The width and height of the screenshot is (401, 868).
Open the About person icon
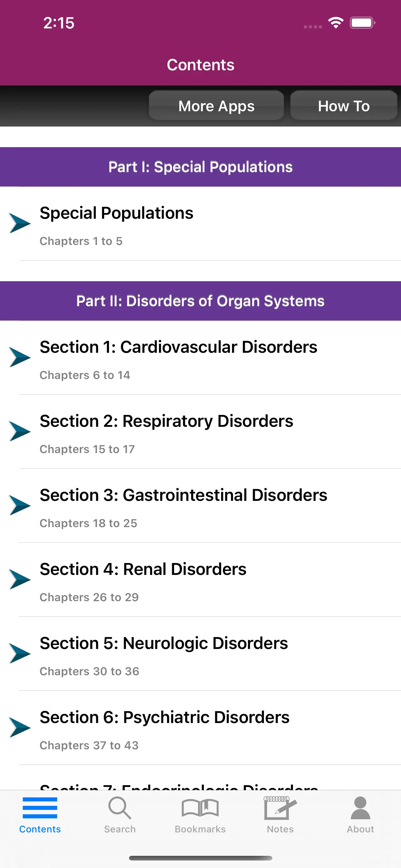point(360,808)
